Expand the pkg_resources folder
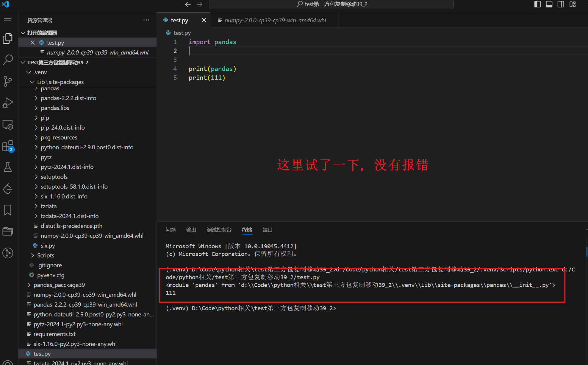This screenshot has height=365, width=588. [x=87, y=137]
